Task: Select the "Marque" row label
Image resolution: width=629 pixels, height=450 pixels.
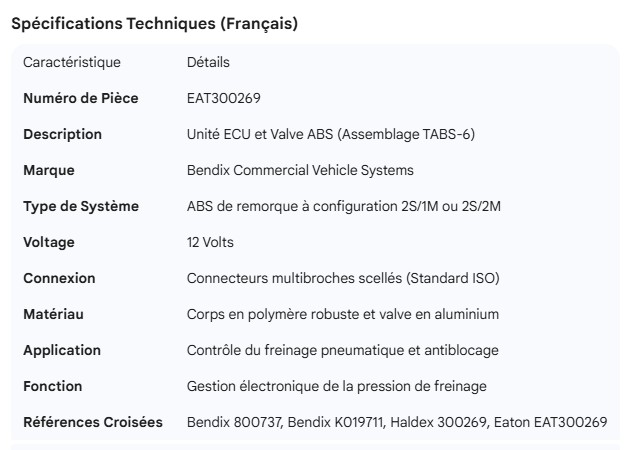Action: (49, 170)
